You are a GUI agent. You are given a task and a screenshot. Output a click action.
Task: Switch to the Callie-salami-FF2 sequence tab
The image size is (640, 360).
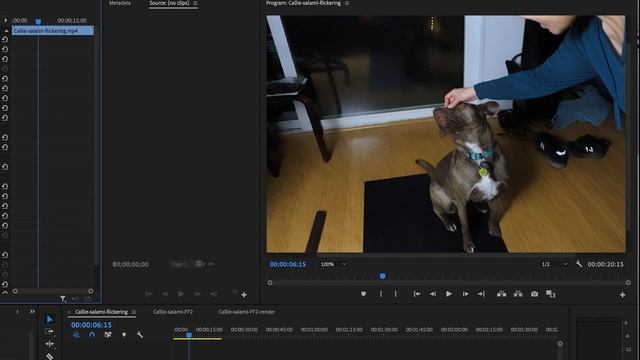173,312
